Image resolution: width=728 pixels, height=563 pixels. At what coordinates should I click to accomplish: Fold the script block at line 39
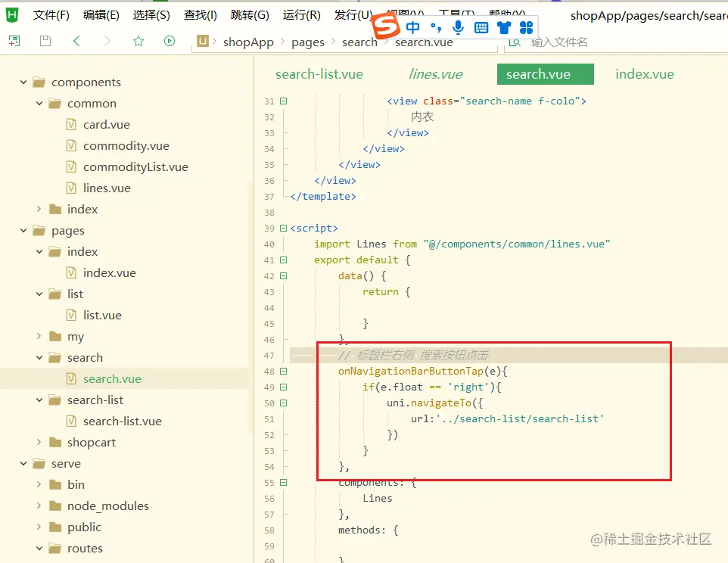(x=284, y=228)
